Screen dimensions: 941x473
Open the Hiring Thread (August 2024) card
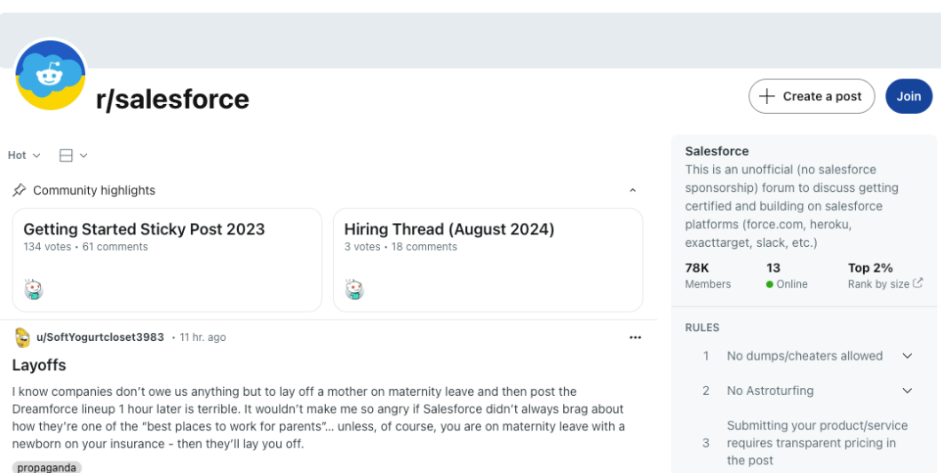tap(488, 260)
